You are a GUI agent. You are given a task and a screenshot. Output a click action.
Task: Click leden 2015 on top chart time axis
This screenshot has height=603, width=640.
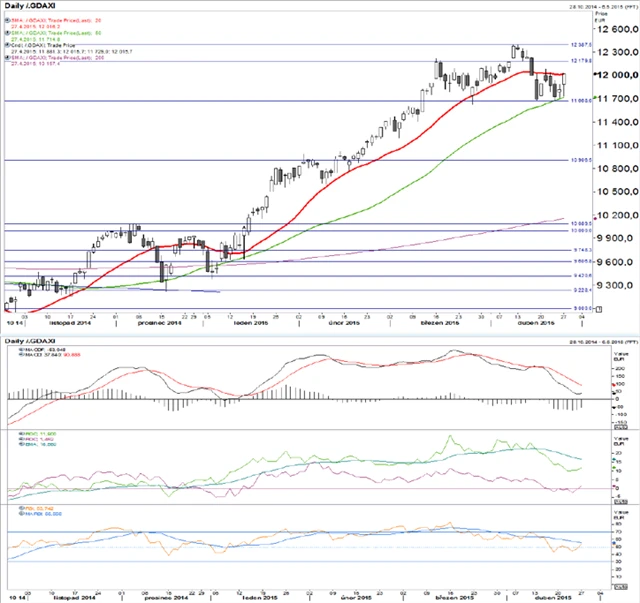pos(251,323)
